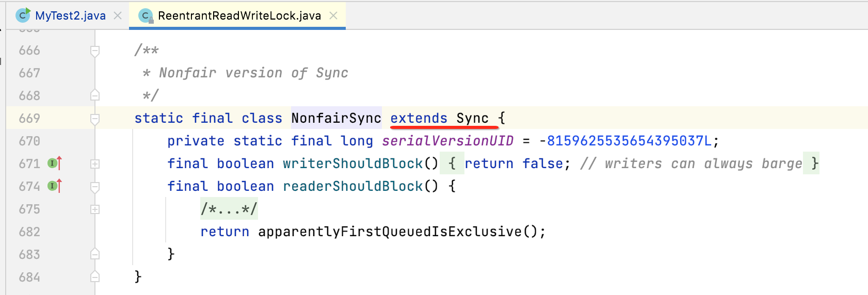This screenshot has width=868, height=295.
Task: Collapse the readerShouldBlock method at line 674
Action: coord(95,187)
